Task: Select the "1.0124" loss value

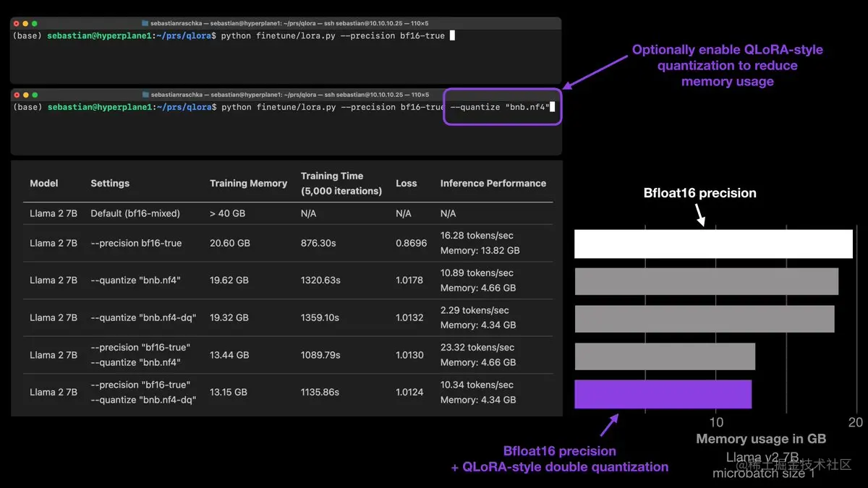Action: click(409, 393)
